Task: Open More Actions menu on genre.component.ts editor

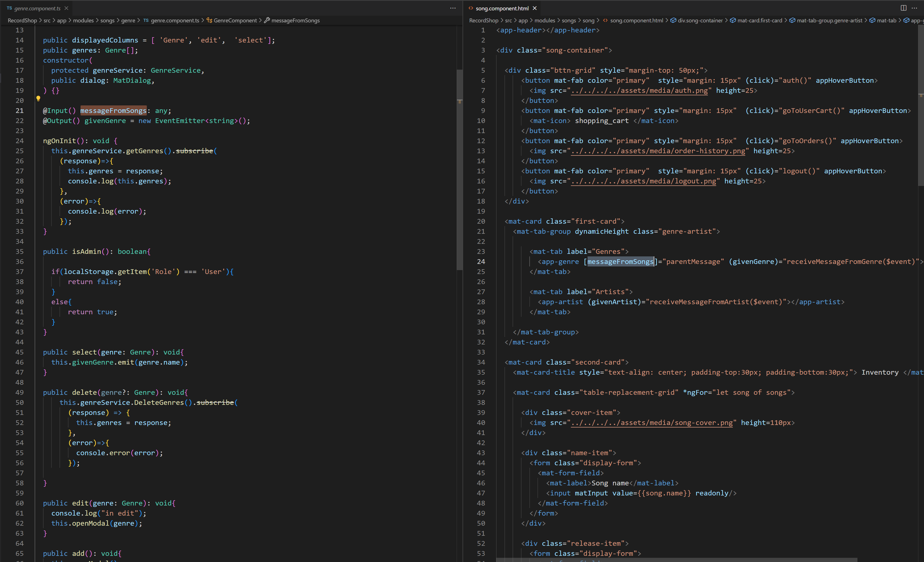Action: [x=453, y=8]
